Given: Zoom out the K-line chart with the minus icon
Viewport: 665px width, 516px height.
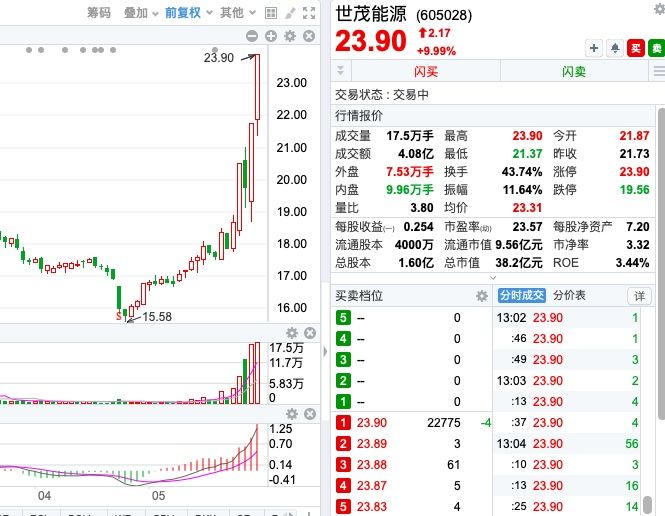Looking at the screenshot, I should tap(252, 36).
